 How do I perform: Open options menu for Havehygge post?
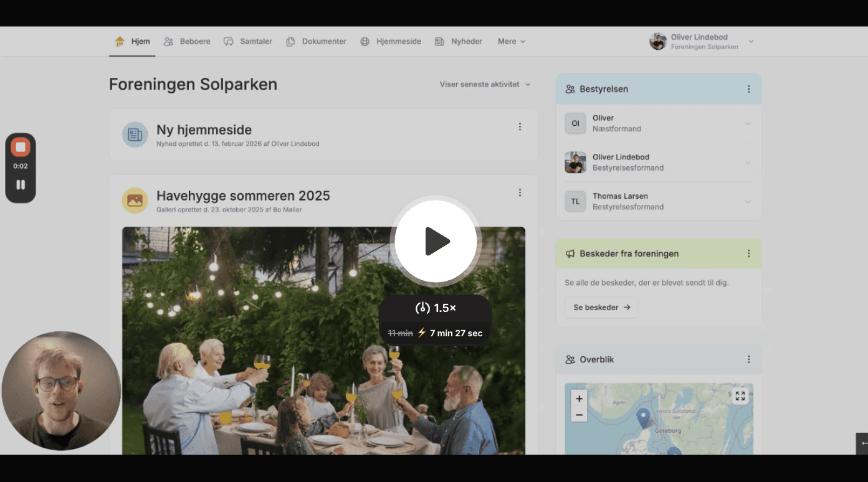(520, 193)
